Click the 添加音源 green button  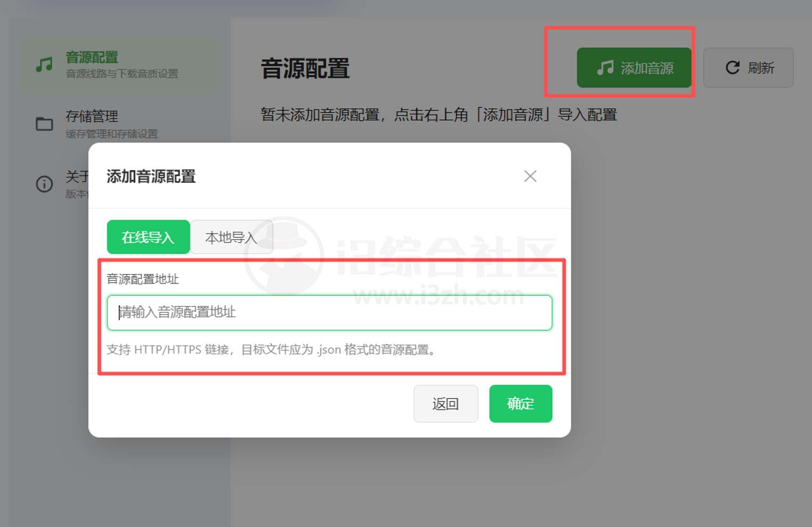(x=635, y=68)
